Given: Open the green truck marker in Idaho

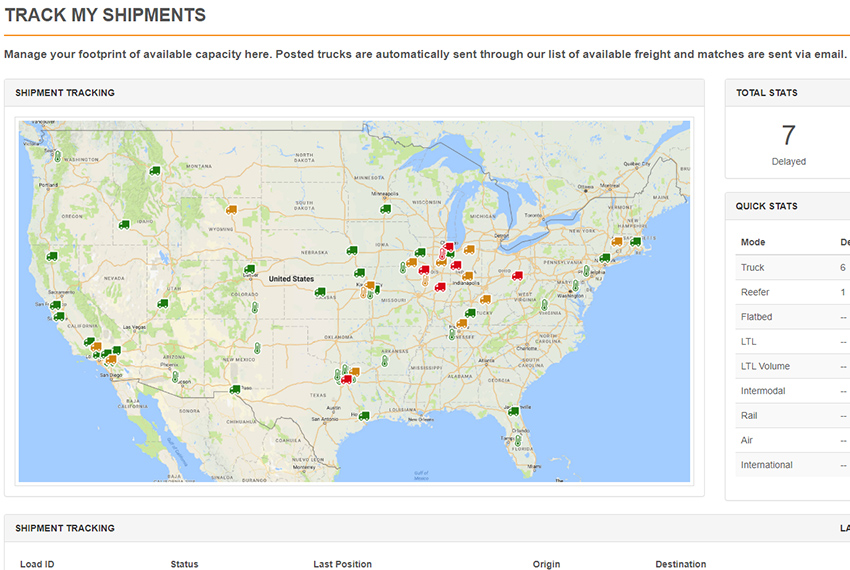Looking at the screenshot, I should [124, 225].
